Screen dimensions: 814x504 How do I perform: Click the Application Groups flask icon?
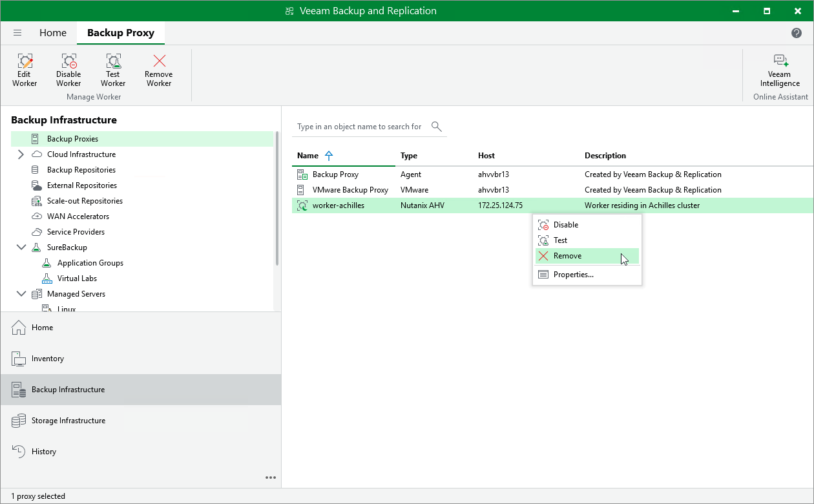point(47,263)
